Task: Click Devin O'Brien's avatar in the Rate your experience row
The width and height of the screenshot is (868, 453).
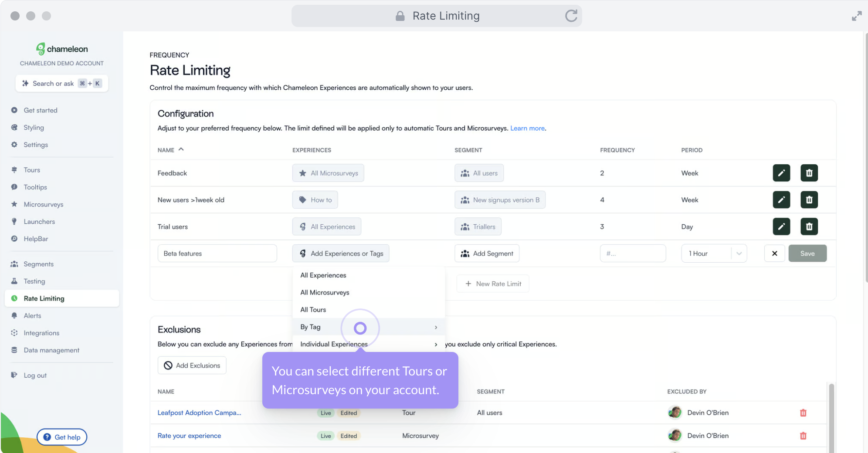Action: [675, 435]
